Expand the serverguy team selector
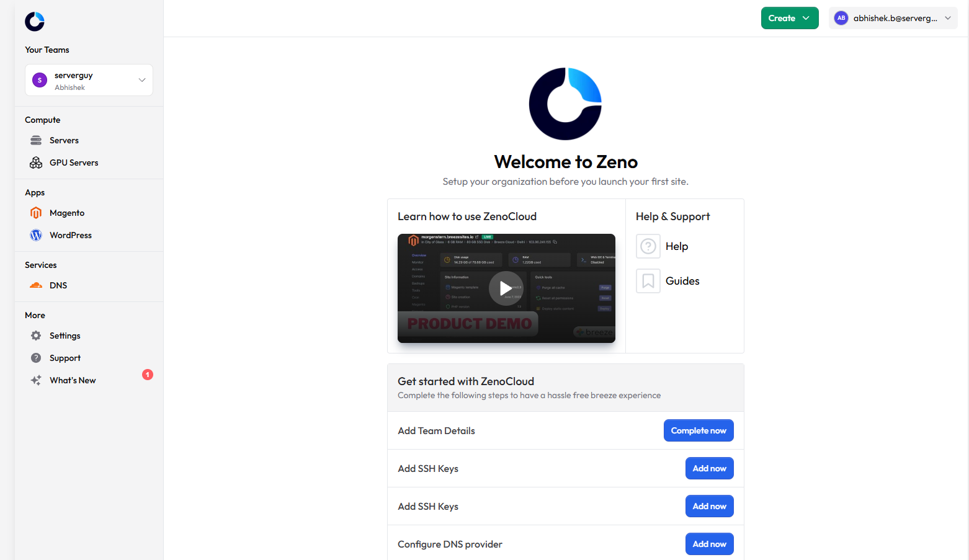 coord(141,80)
